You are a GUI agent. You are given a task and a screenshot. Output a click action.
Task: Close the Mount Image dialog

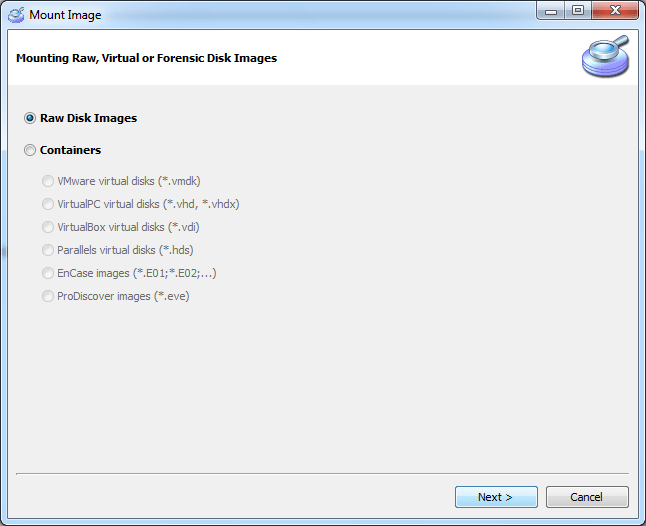point(614,11)
